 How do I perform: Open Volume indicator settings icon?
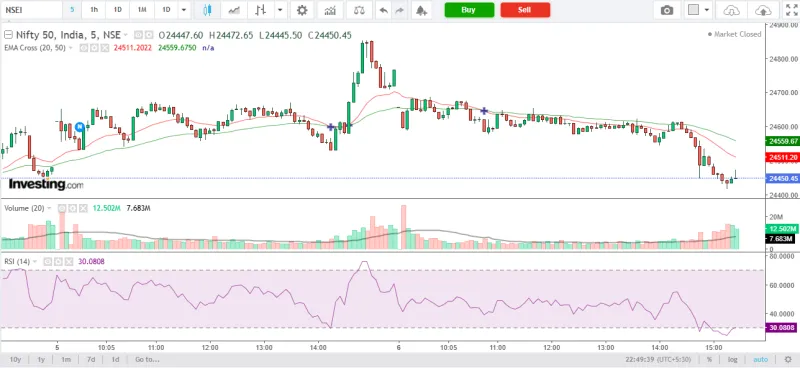(72, 208)
